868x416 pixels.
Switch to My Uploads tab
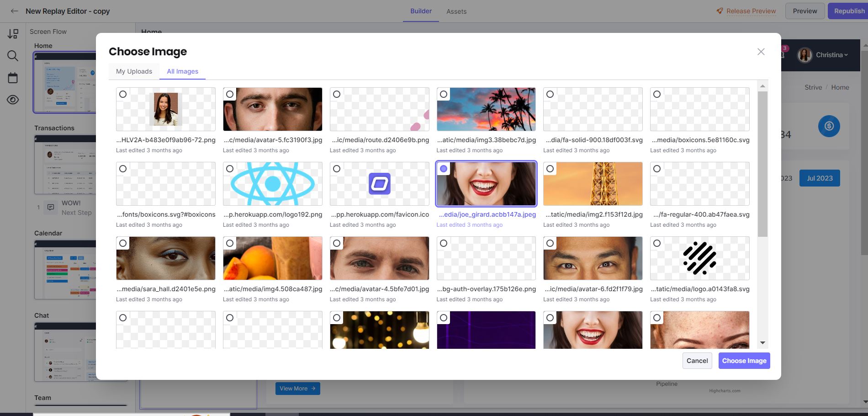pos(134,71)
